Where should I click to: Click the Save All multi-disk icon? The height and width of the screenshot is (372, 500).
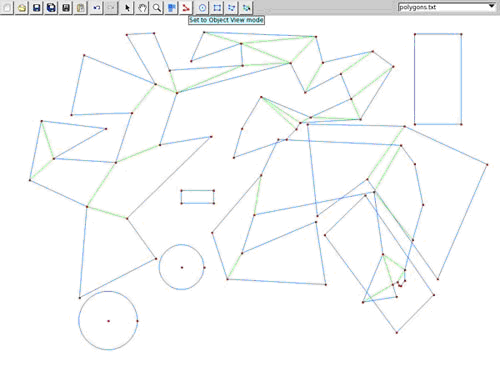coord(51,7)
